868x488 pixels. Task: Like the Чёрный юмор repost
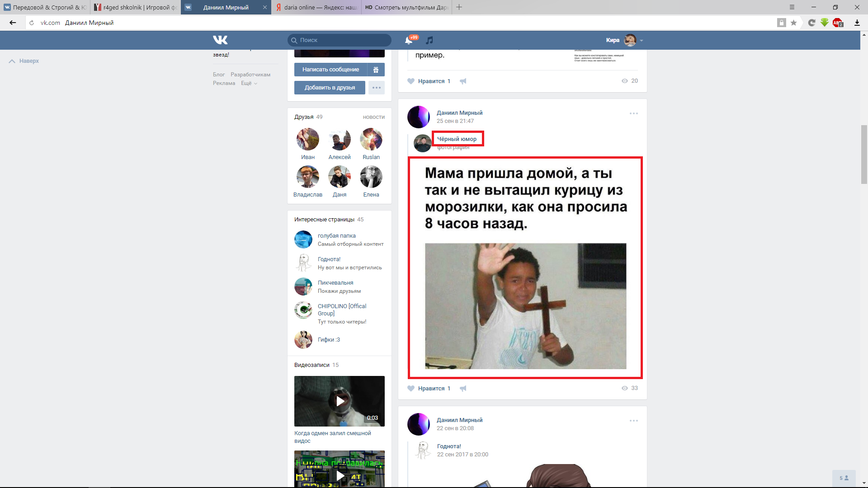click(x=411, y=389)
